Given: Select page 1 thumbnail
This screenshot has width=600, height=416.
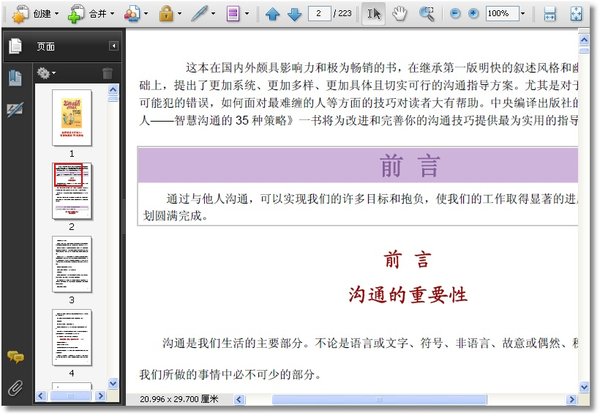Looking at the screenshot, I should (x=72, y=117).
